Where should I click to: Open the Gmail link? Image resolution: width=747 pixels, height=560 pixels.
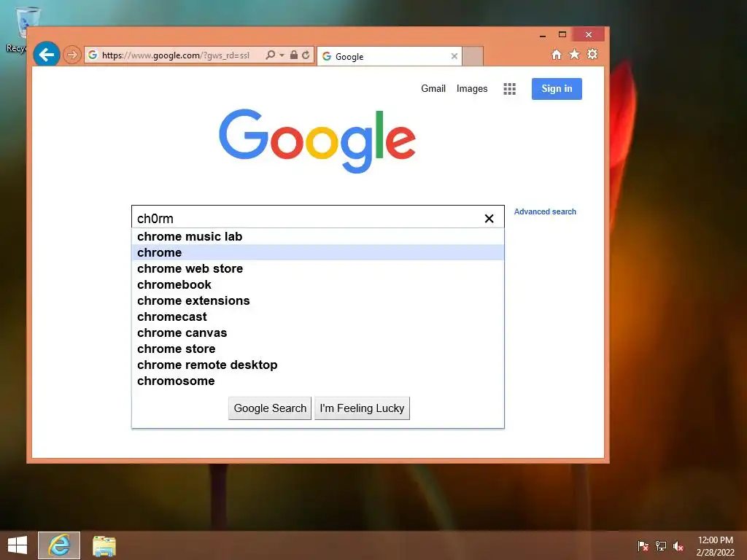(x=433, y=88)
